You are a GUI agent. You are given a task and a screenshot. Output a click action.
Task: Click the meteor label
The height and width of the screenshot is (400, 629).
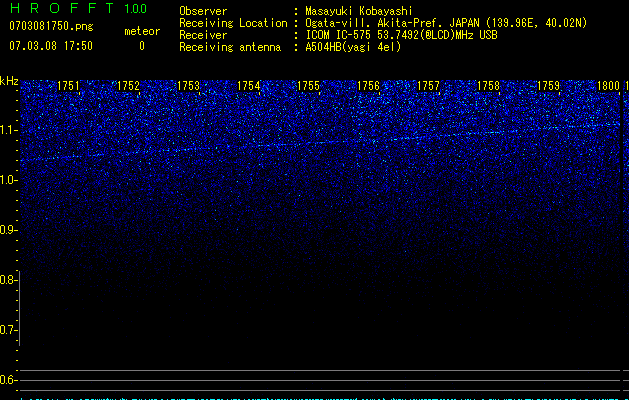point(142,31)
